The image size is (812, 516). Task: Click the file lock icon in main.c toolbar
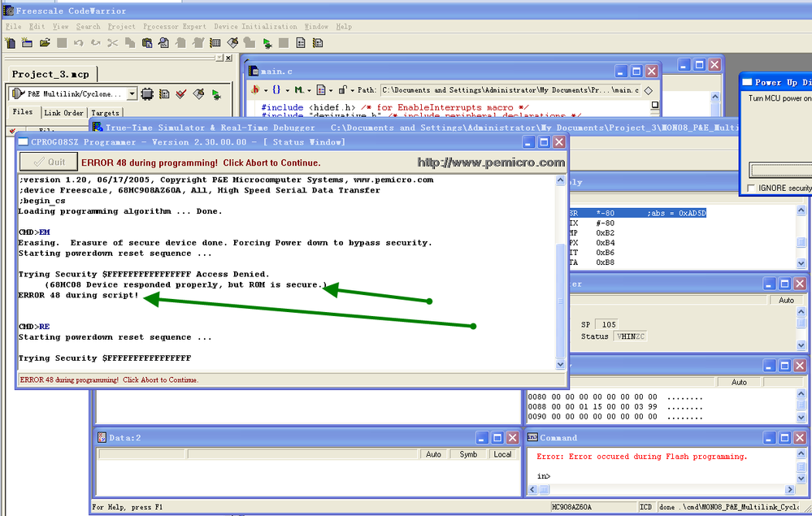[342, 90]
